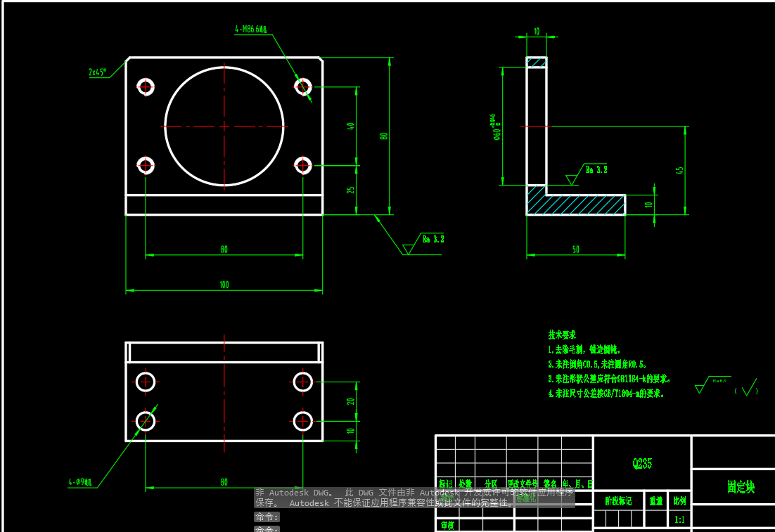Click the 签名 column header

[x=550, y=484]
